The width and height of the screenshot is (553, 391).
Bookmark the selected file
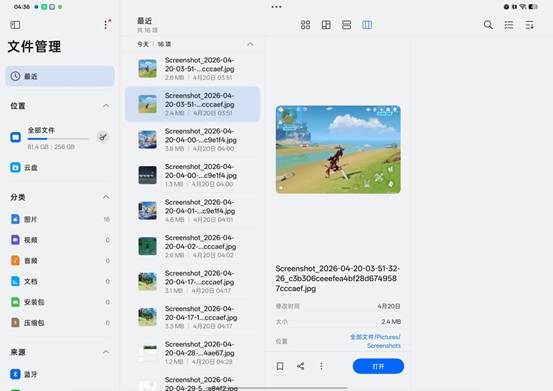tap(280, 366)
